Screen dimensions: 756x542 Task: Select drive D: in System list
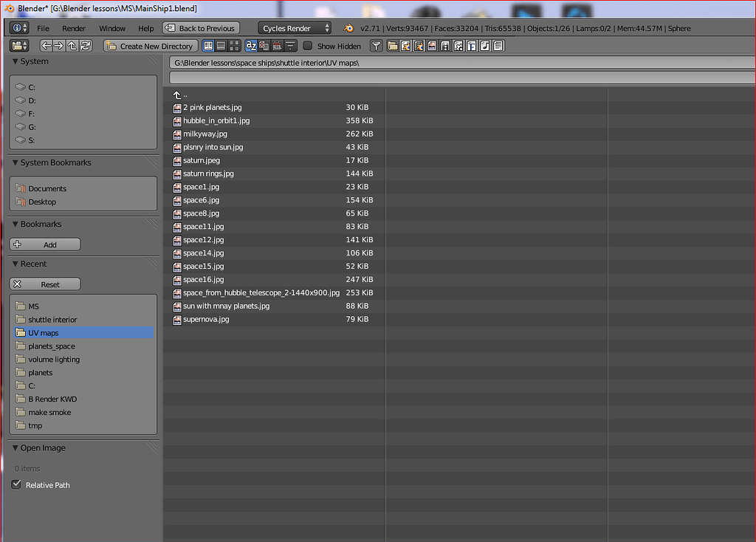point(83,100)
